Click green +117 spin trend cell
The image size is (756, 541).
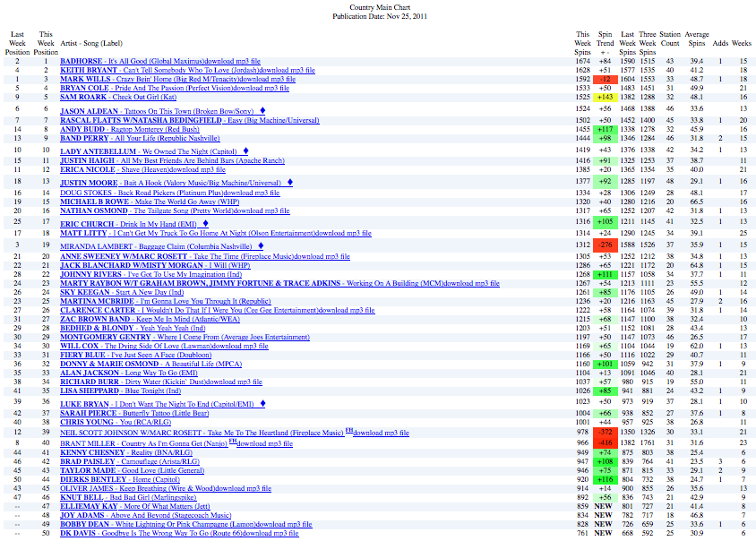pyautogui.click(x=606, y=129)
